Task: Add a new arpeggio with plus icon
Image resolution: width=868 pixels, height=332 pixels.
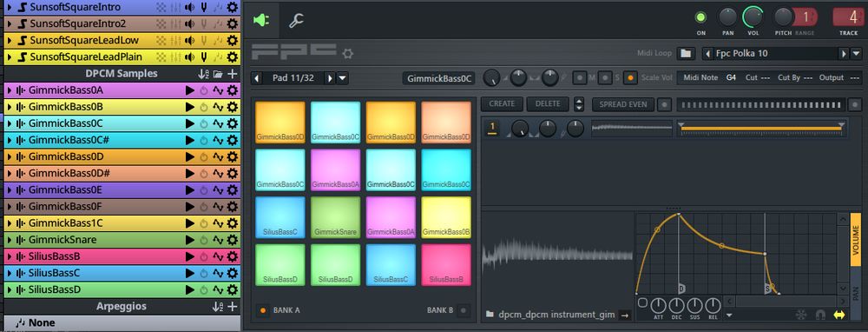Action: coord(233,307)
